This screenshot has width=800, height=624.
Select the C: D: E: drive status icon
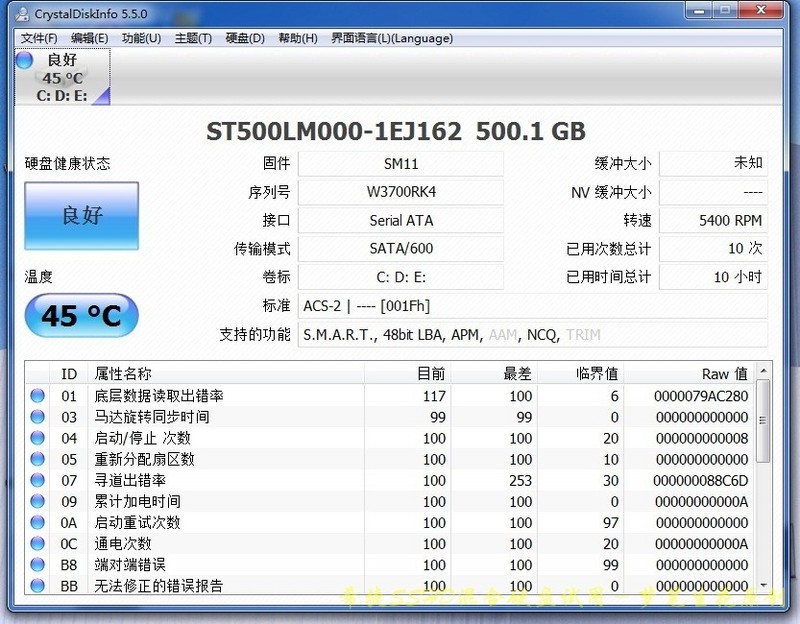60,77
